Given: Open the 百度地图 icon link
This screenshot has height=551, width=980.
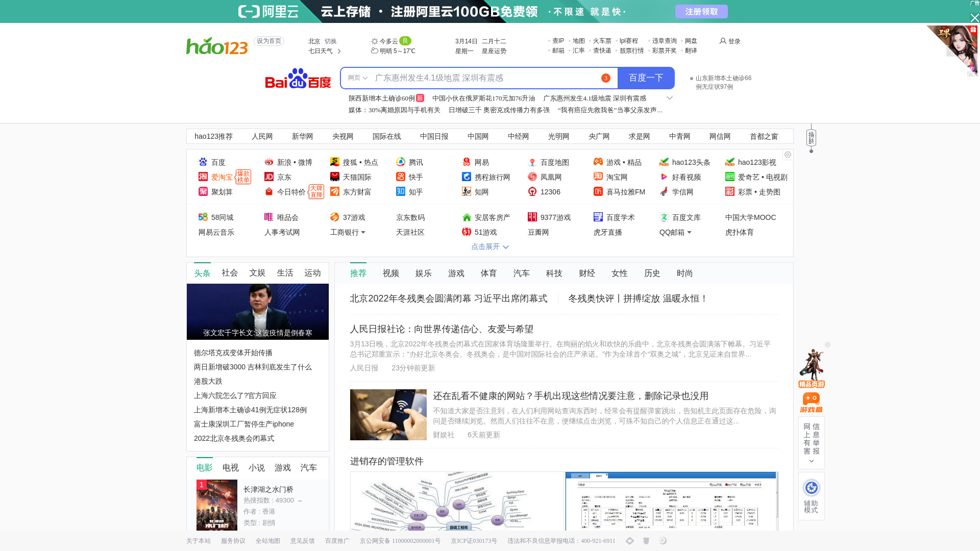Looking at the screenshot, I should [532, 162].
